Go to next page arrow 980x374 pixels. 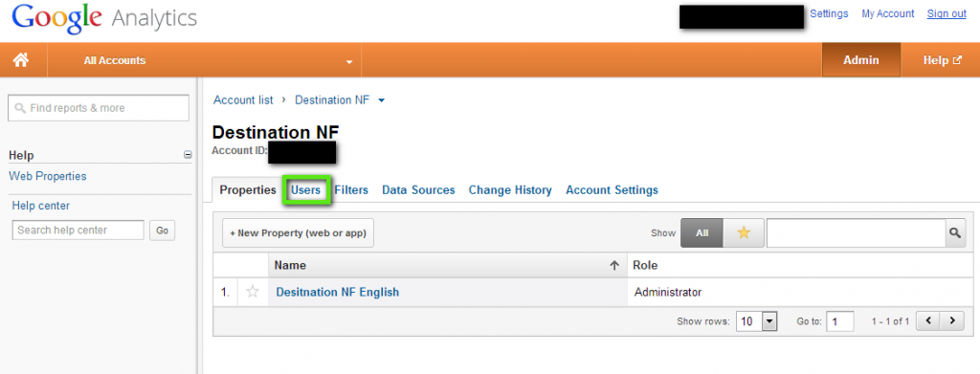[952, 321]
